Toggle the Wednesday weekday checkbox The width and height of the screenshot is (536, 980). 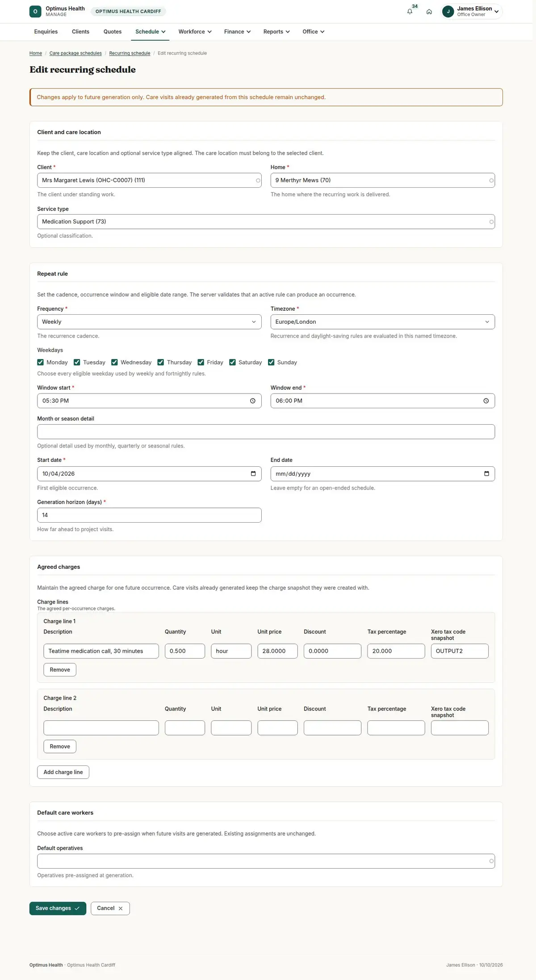tap(114, 363)
